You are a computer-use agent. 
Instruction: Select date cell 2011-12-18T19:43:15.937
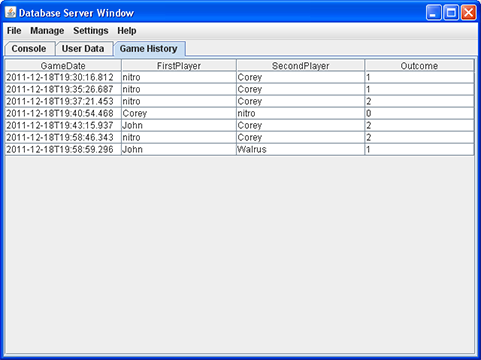point(63,125)
